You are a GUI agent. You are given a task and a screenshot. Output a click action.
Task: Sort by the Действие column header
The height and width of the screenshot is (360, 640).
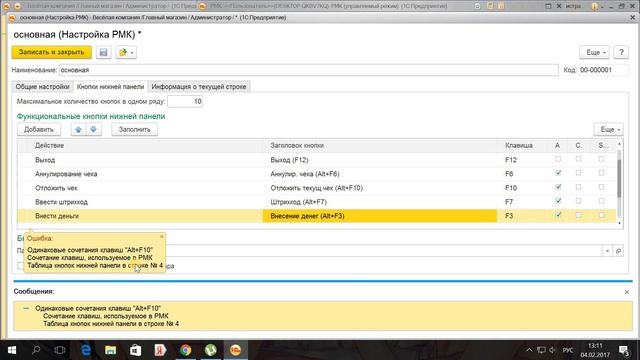49,145
